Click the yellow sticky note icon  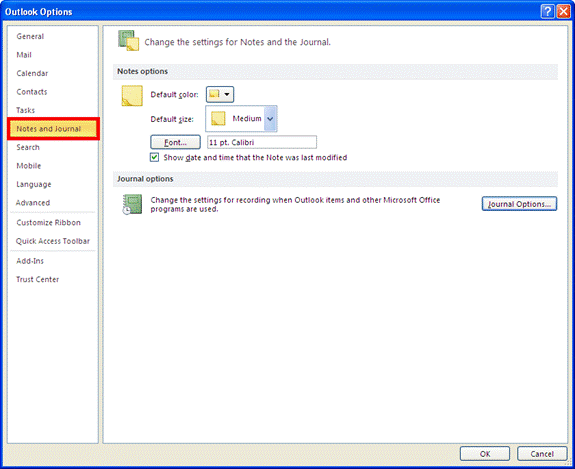pos(132,96)
